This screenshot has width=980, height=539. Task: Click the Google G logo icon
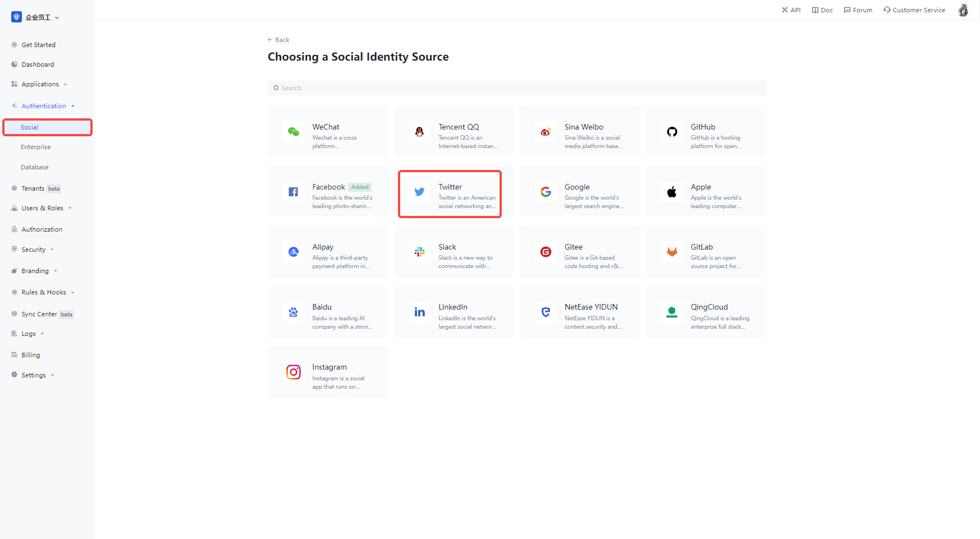click(x=546, y=192)
